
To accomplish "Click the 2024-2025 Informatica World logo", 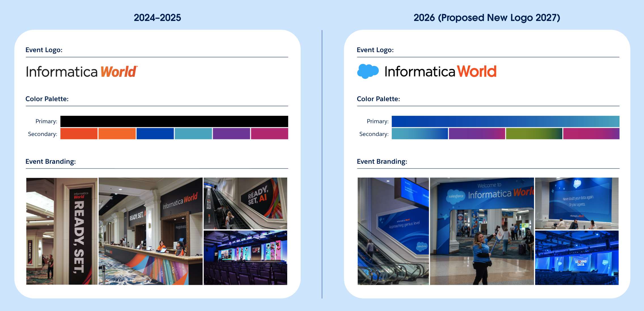I will click(x=82, y=72).
